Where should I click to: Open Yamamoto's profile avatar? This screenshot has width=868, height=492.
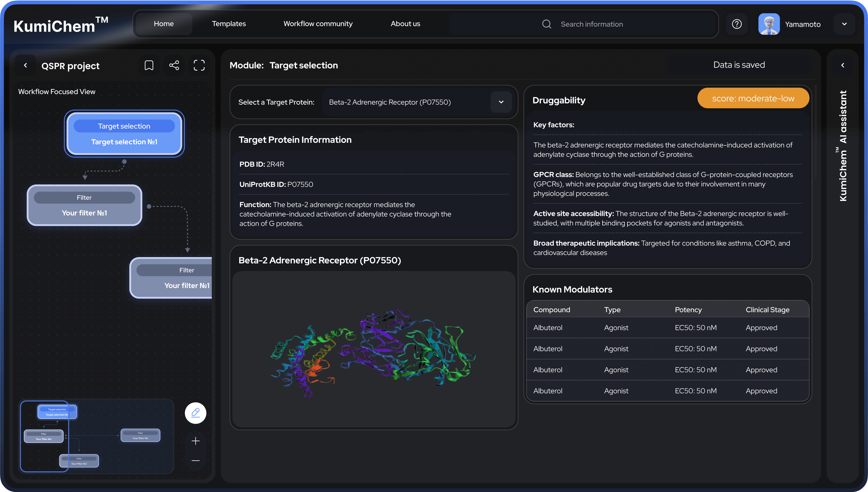tap(769, 24)
